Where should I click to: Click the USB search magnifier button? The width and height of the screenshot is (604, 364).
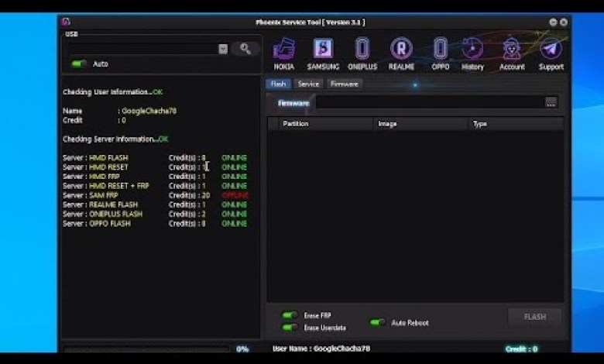[x=245, y=49]
